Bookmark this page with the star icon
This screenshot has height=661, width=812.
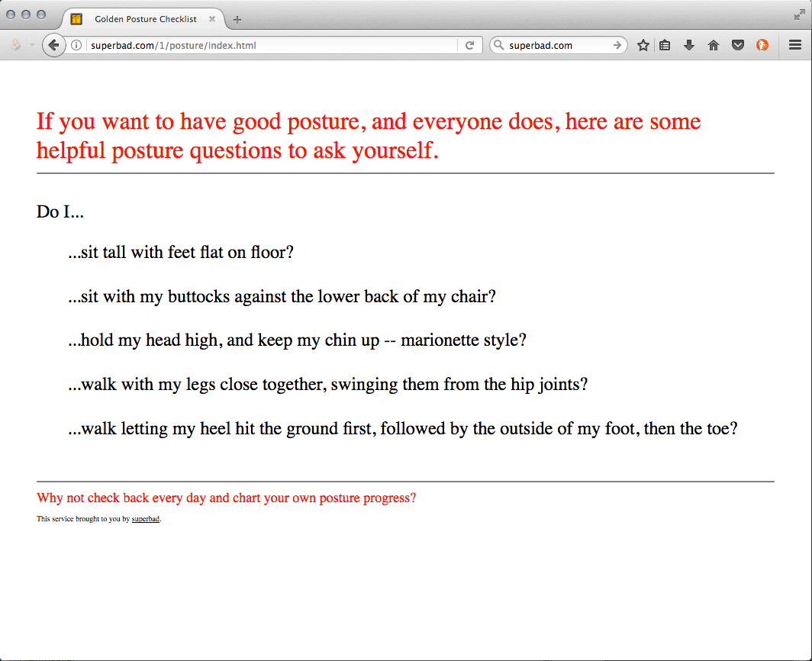click(x=643, y=46)
